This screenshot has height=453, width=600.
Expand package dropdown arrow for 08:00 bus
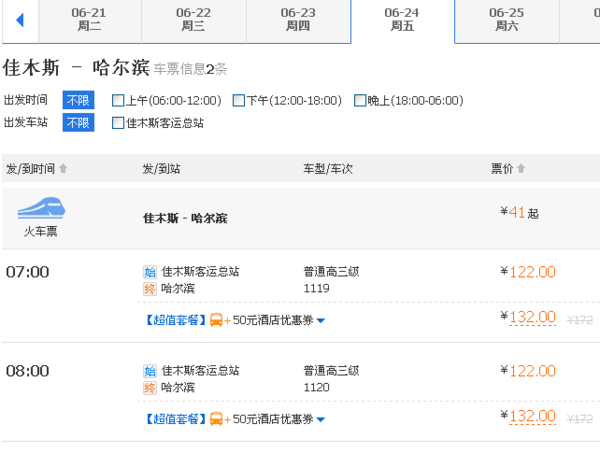pyautogui.click(x=321, y=420)
